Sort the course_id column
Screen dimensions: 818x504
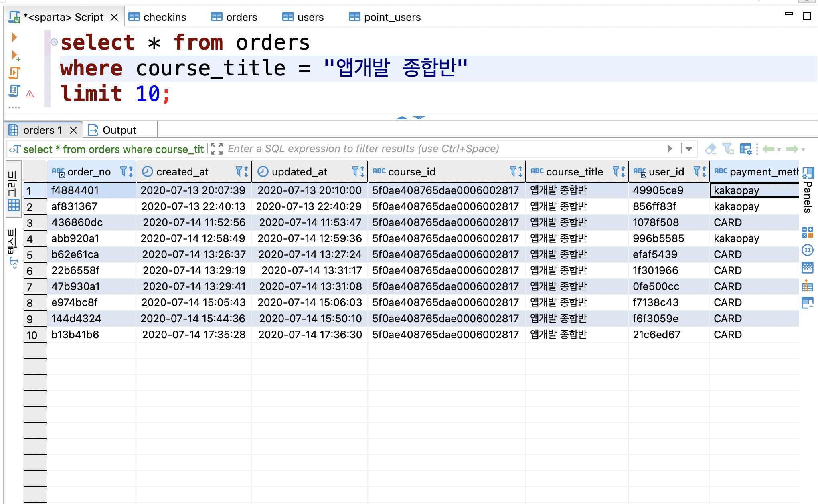(520, 171)
